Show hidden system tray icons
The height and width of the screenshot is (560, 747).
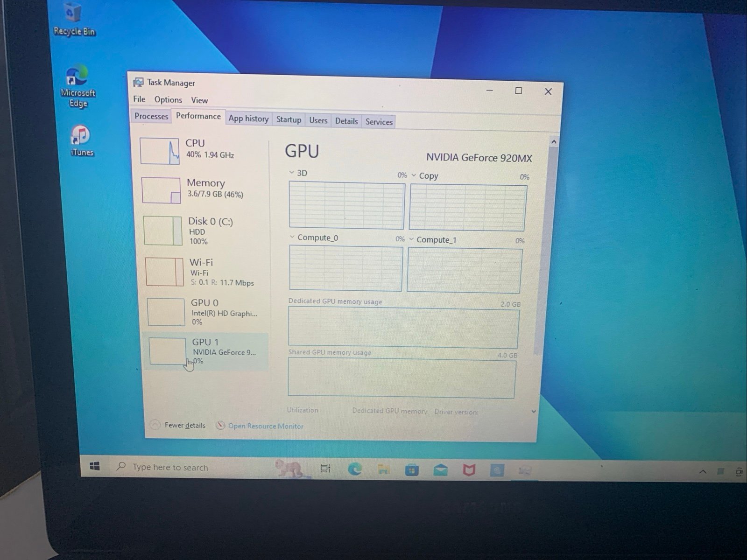point(703,472)
